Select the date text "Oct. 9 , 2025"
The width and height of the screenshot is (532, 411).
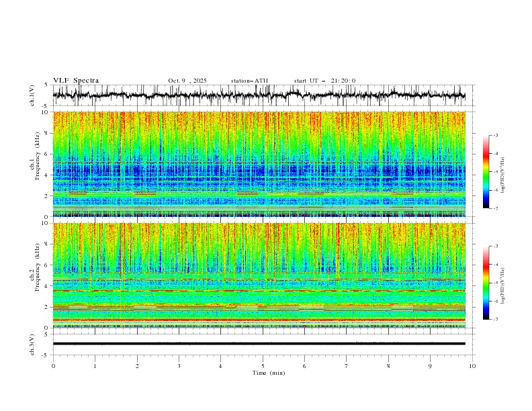pos(187,81)
